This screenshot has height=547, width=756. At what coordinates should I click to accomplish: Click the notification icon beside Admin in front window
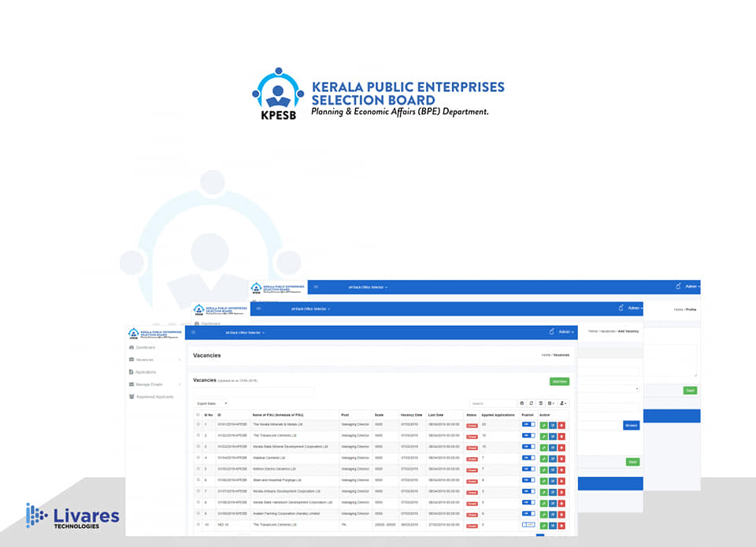pos(551,331)
